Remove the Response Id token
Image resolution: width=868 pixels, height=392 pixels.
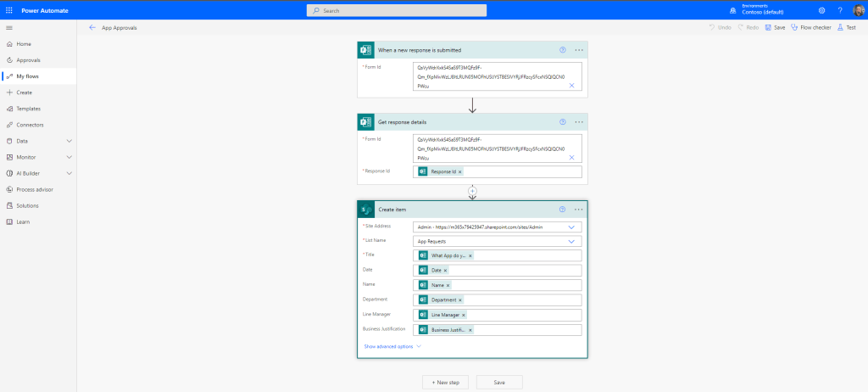point(460,171)
